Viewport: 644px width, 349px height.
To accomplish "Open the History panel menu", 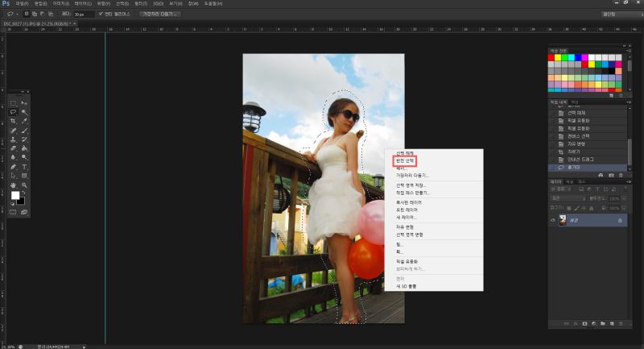I will (629, 102).
